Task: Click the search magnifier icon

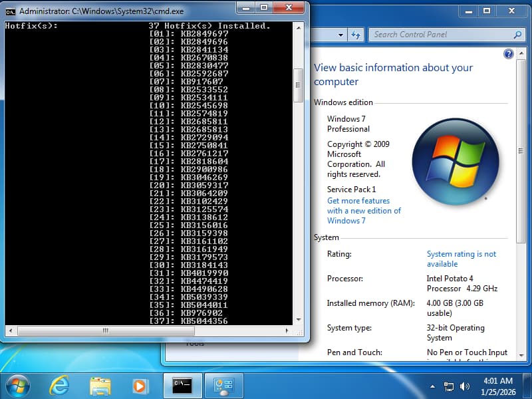Action: tap(517, 35)
